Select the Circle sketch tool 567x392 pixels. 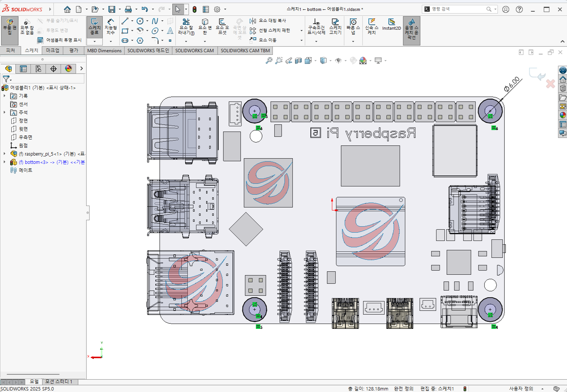pyautogui.click(x=140, y=21)
